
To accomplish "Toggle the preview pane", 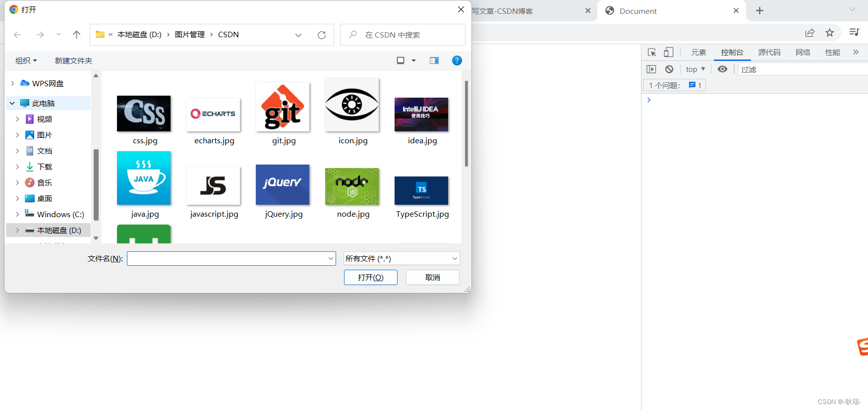I will point(434,60).
